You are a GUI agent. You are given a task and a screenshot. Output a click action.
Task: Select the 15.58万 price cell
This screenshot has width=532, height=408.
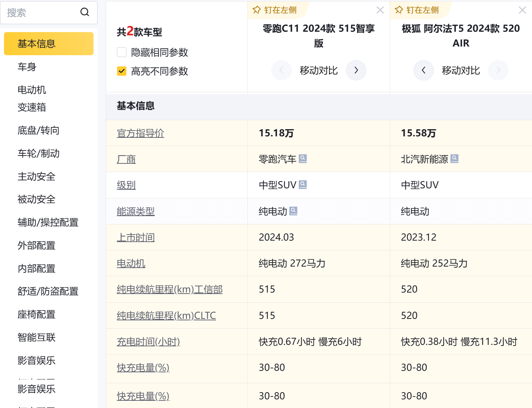(x=461, y=133)
